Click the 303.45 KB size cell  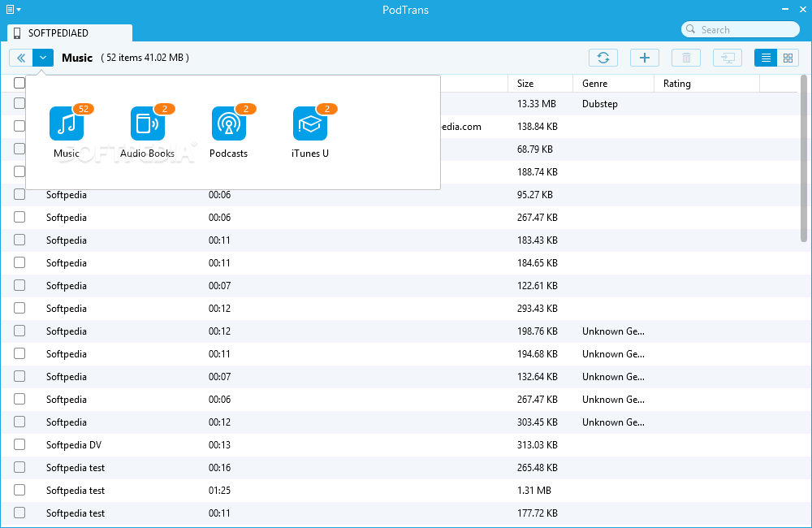tap(537, 422)
